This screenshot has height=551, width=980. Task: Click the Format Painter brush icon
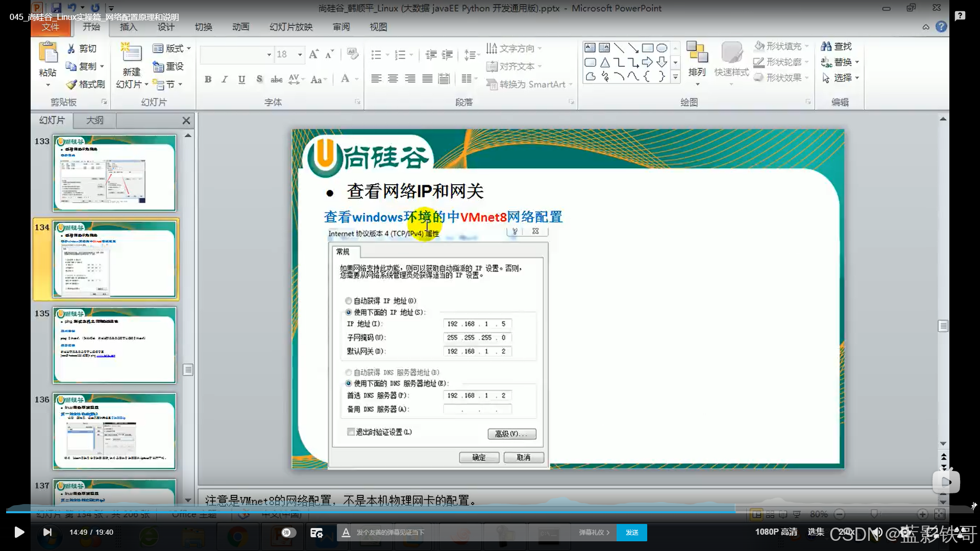[71, 84]
